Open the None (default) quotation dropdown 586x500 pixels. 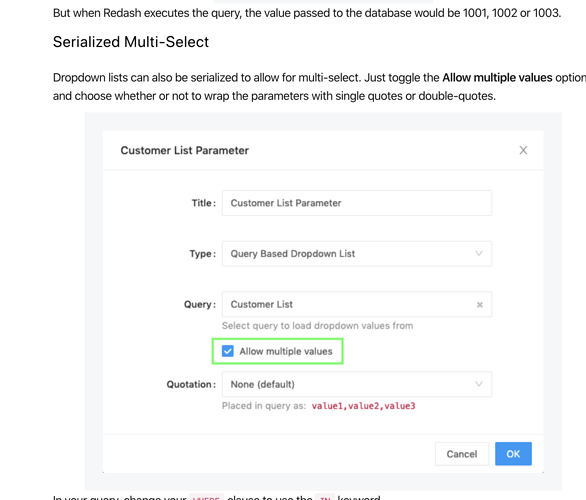(357, 384)
